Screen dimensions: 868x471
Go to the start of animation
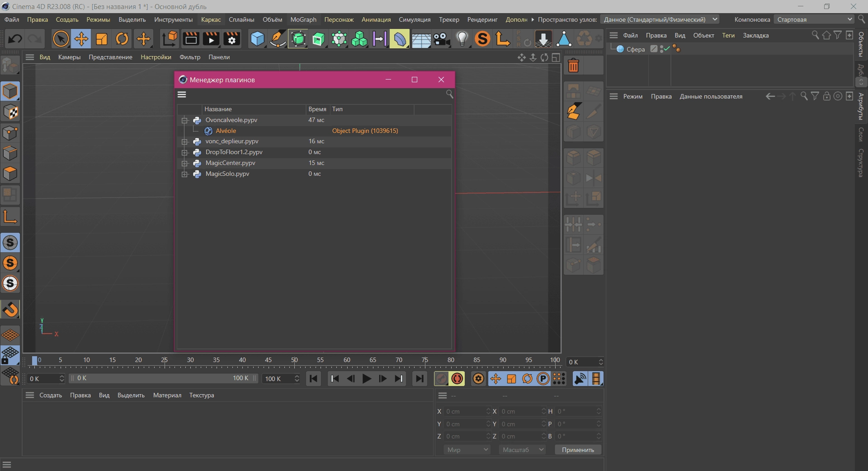tap(313, 379)
